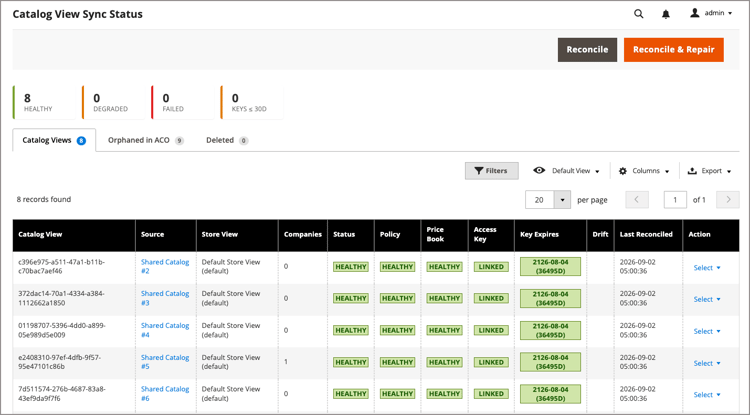Click the 8 Healthy summary card

click(x=44, y=102)
